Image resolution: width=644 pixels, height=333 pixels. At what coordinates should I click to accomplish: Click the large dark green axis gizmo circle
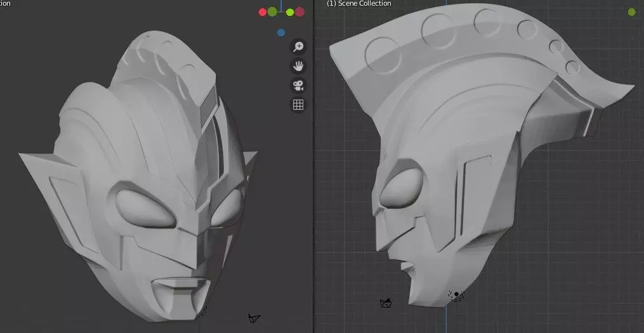tap(272, 11)
